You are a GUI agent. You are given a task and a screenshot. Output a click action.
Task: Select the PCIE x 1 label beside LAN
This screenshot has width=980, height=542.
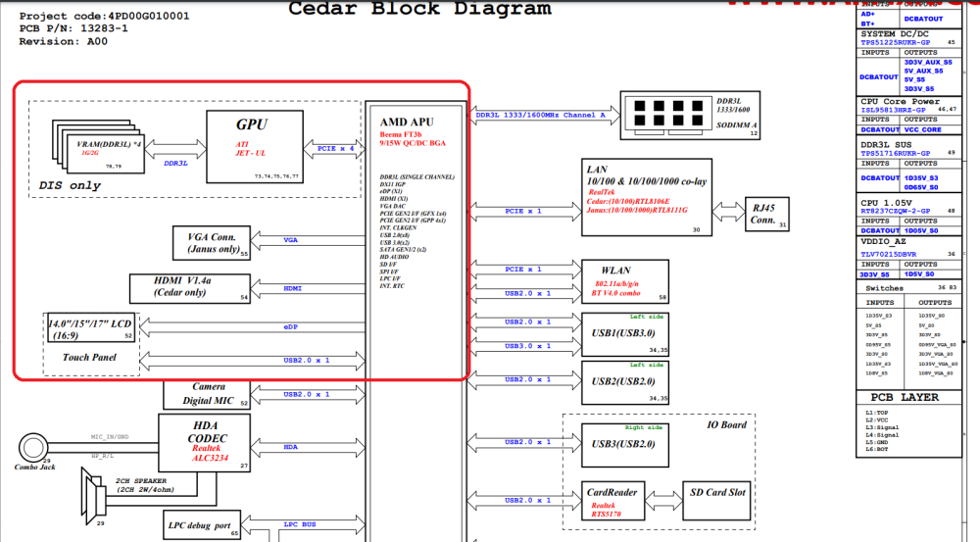(523, 212)
